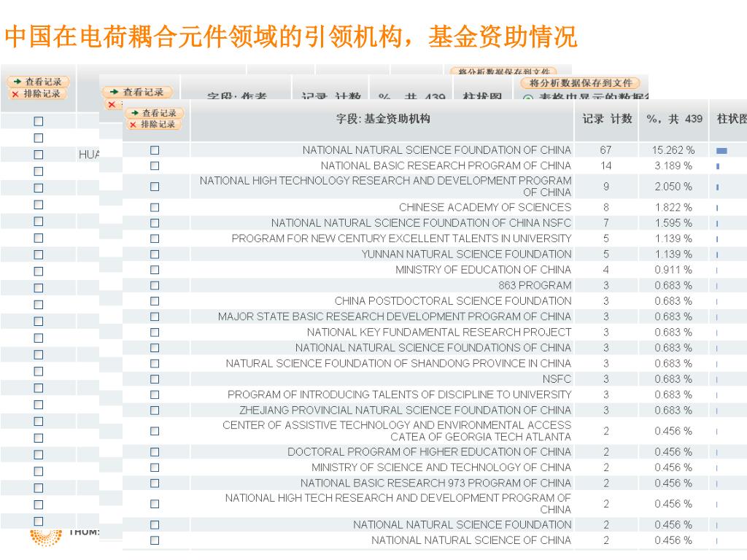The height and width of the screenshot is (560, 747).
Task: Tick checkbox for National Key Fundamental Research Project
Action: (x=155, y=332)
